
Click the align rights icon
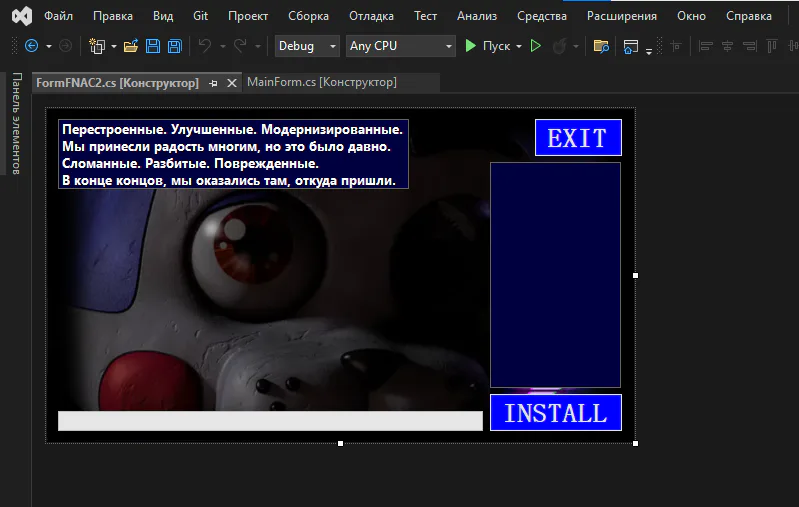(x=750, y=46)
